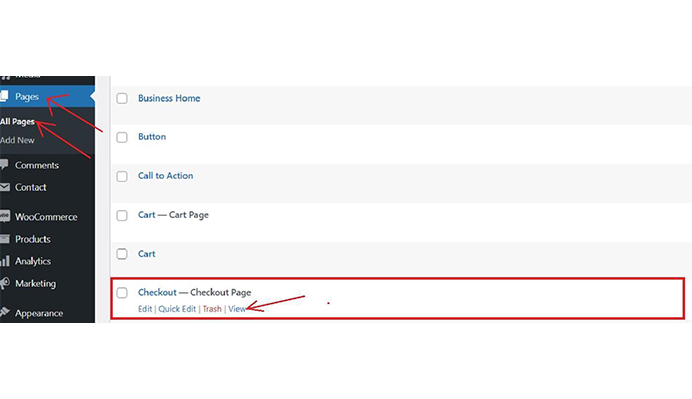Click the WooCommerce logo icon
Viewport: 692px width, 399px height.
tap(4, 217)
